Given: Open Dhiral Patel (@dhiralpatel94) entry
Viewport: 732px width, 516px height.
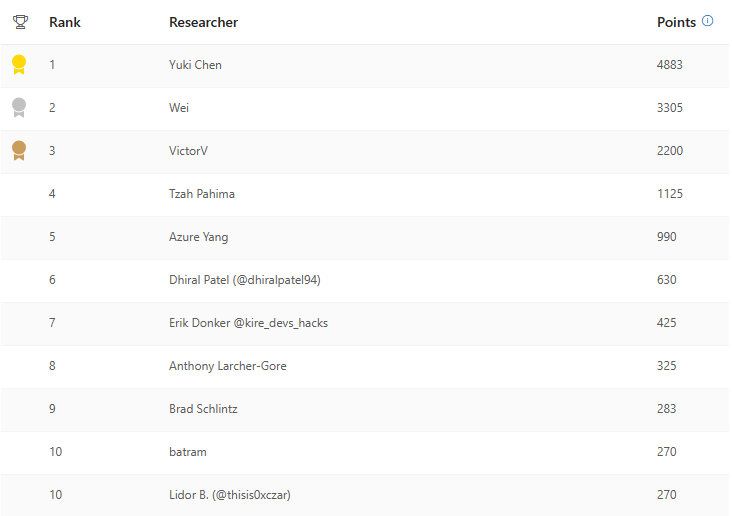Looking at the screenshot, I should (244, 280).
